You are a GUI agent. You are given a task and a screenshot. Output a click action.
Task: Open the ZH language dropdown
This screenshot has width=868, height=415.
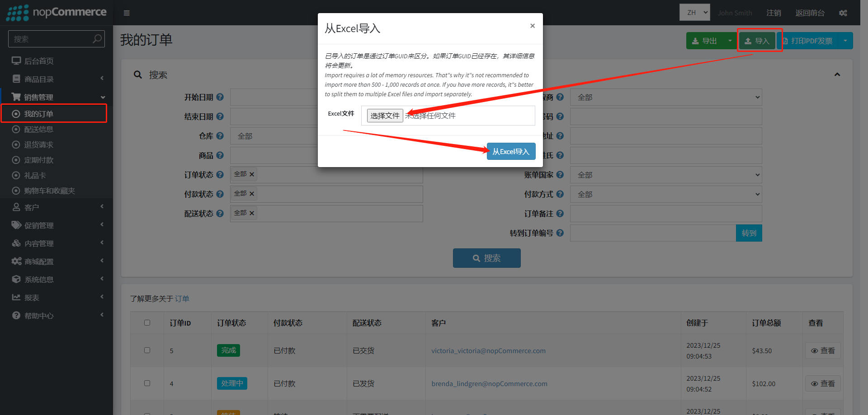pos(694,13)
